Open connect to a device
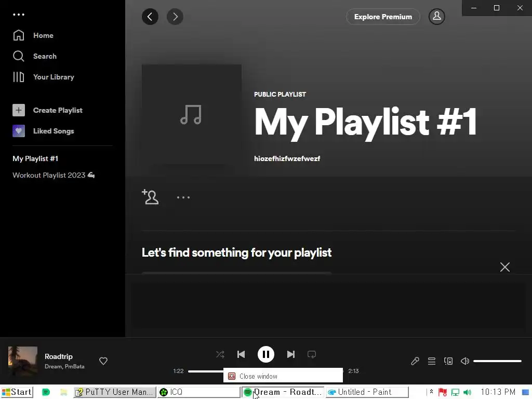Screen dimensions: 532x399 point(448,361)
